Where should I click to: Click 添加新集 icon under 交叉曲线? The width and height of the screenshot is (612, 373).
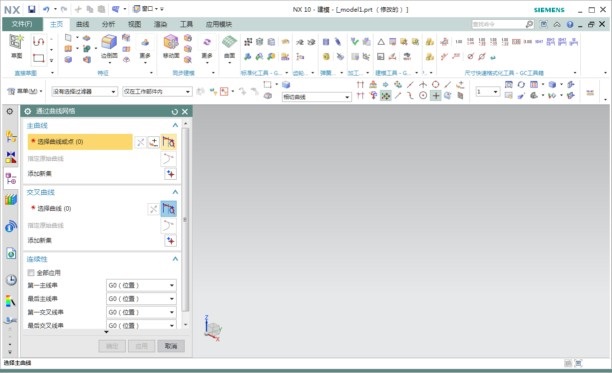click(x=170, y=240)
